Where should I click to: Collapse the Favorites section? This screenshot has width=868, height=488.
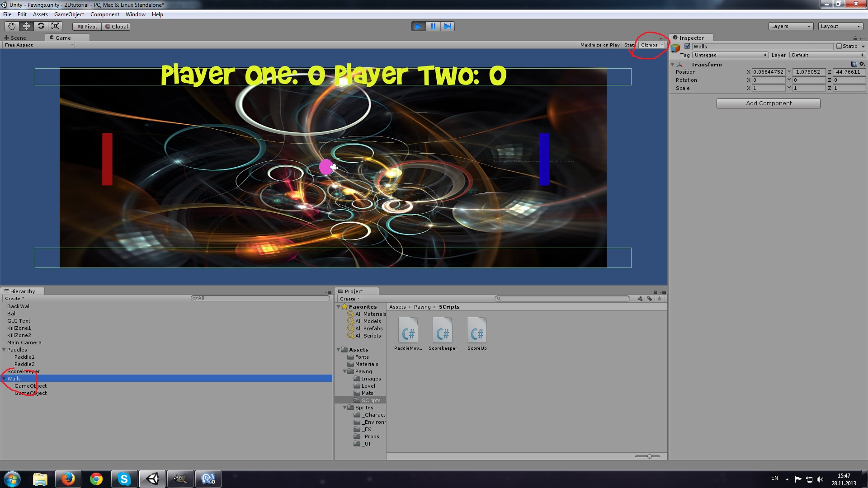click(339, 307)
